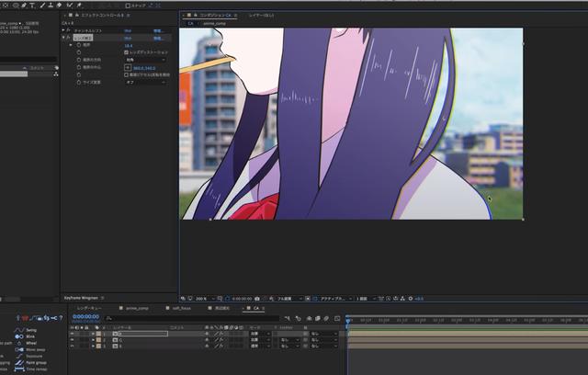The height and width of the screenshot is (375, 588).
Task: Toggle the transparency grid icon in the viewer footer
Action: (x=315, y=299)
